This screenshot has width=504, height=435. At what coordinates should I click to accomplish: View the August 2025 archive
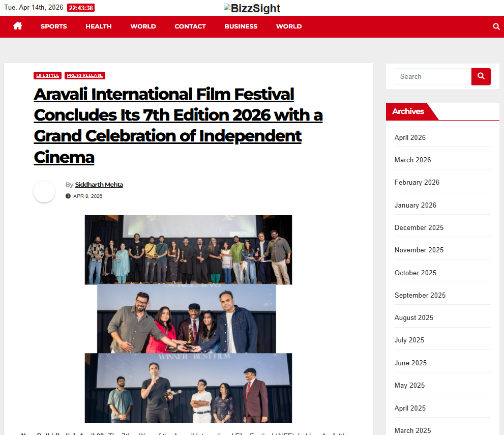click(414, 317)
